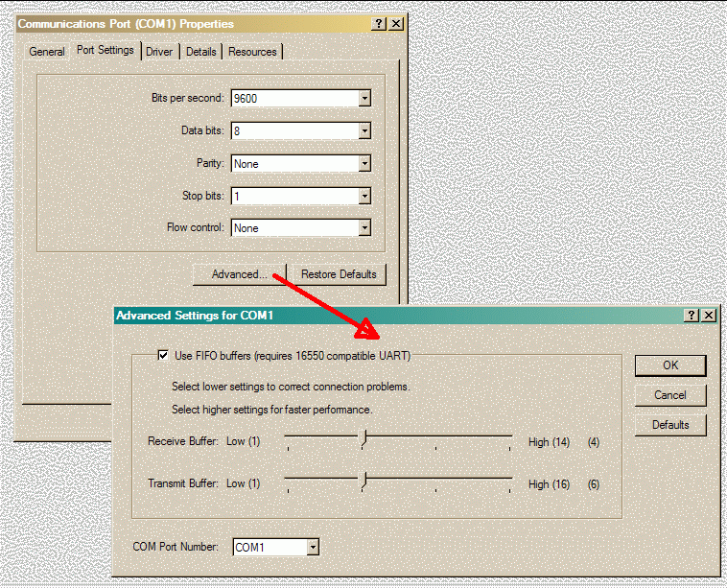Close the COM1 Properties window
Viewport: 727px width, 588px height.
click(396, 24)
